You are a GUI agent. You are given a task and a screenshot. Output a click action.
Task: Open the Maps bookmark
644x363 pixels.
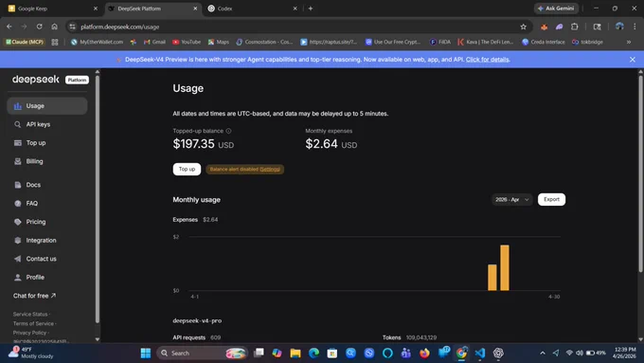tap(218, 42)
